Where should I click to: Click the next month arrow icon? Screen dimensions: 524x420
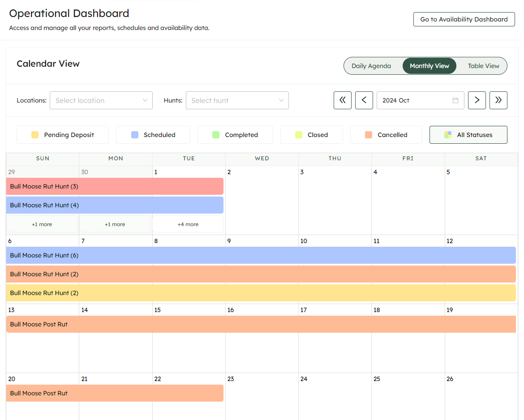tap(477, 100)
